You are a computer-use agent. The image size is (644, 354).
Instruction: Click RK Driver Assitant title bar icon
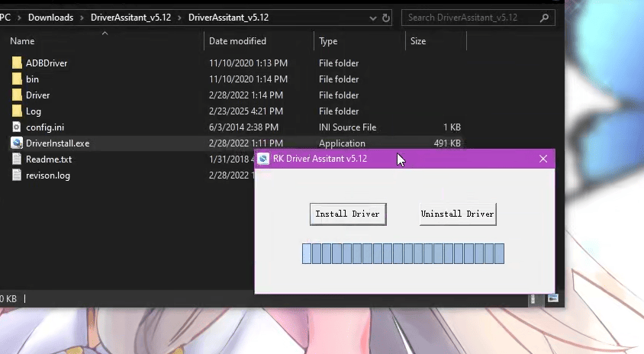point(263,159)
